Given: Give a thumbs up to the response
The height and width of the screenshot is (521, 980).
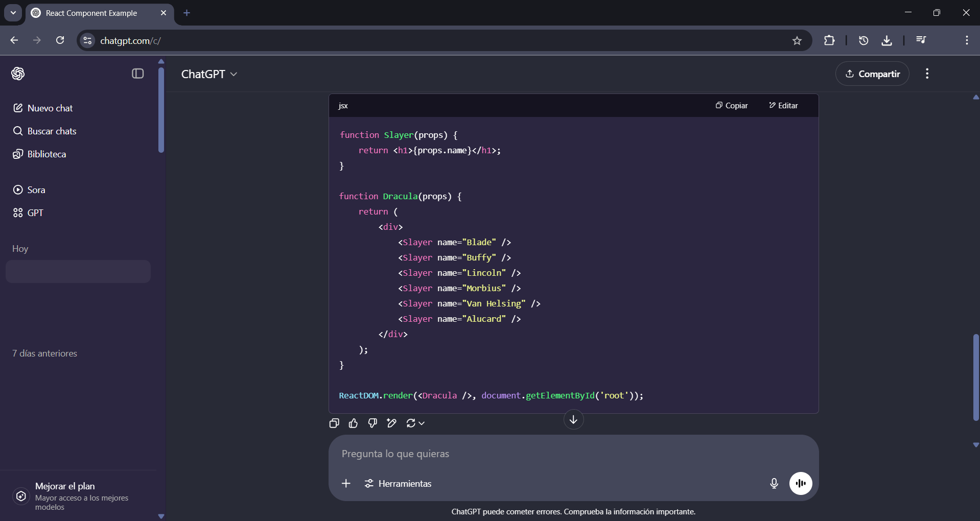Looking at the screenshot, I should pos(353,423).
